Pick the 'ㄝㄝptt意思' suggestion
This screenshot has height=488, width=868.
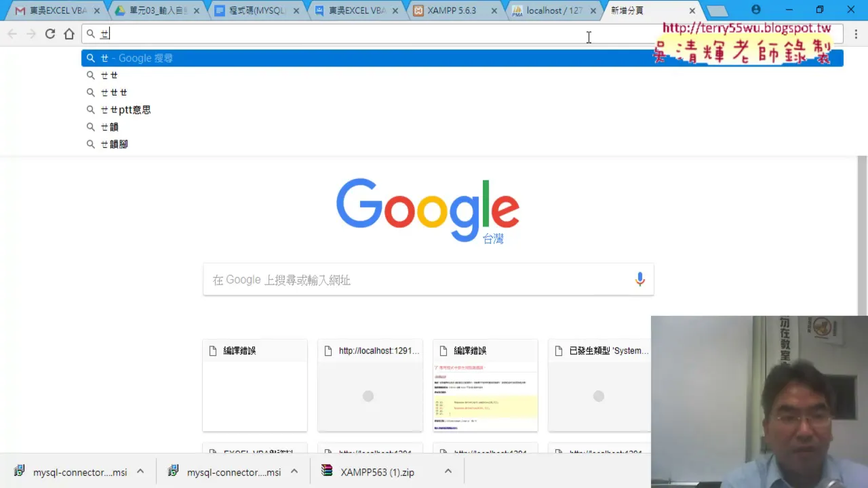tap(462, 110)
